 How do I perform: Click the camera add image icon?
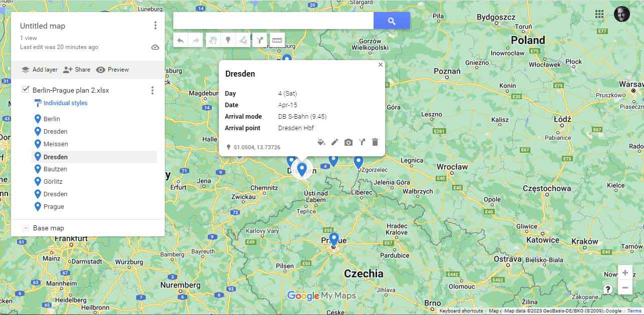point(348,142)
